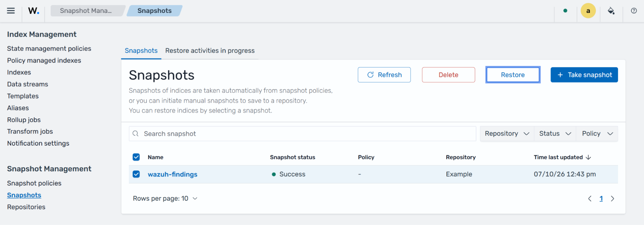The height and width of the screenshot is (225, 644).
Task: Open Policy managed indexes
Action: pos(44,60)
